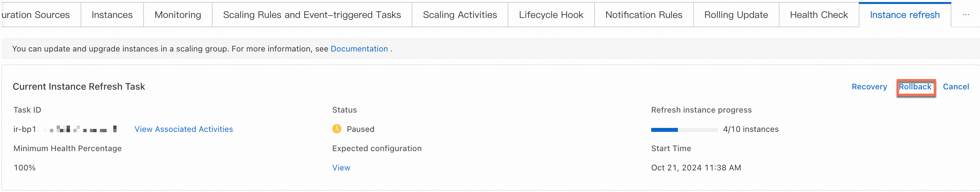Open the Notification Rules tab
The image size is (980, 192).
click(644, 15)
